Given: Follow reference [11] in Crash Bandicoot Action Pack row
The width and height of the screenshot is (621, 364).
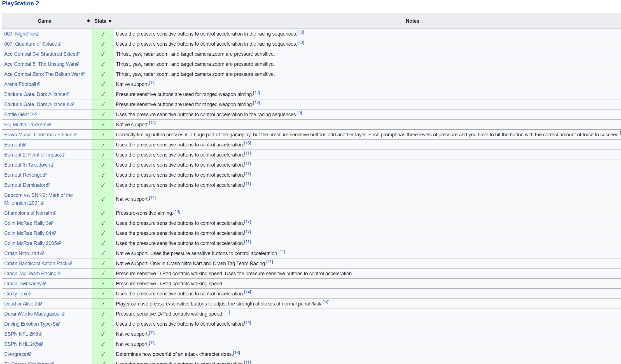Looking at the screenshot, I should coord(269,262).
